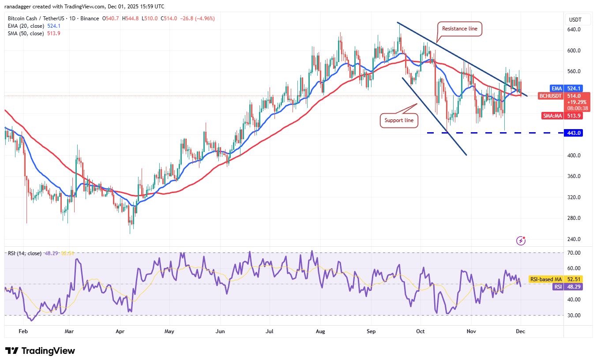597x364 pixels.
Task: Click the blue 443.0 price level tag
Action: (x=573, y=133)
